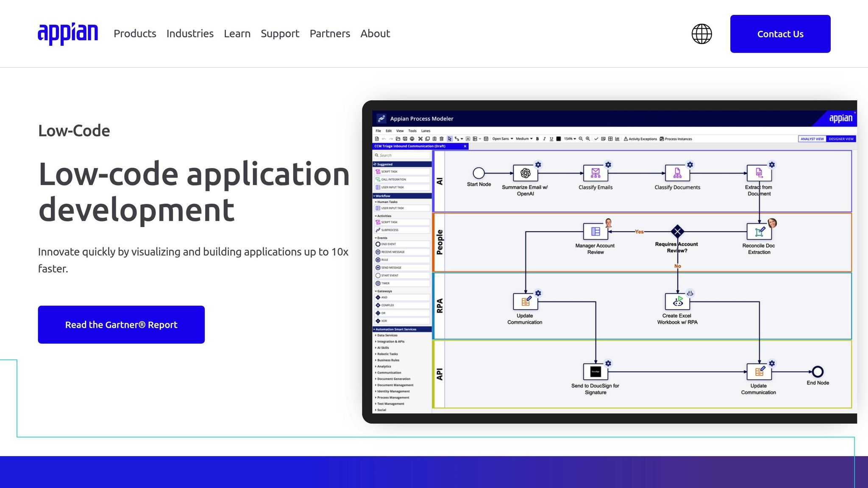Click the bold B formatting icon
The width and height of the screenshot is (868, 488).
[x=537, y=139]
